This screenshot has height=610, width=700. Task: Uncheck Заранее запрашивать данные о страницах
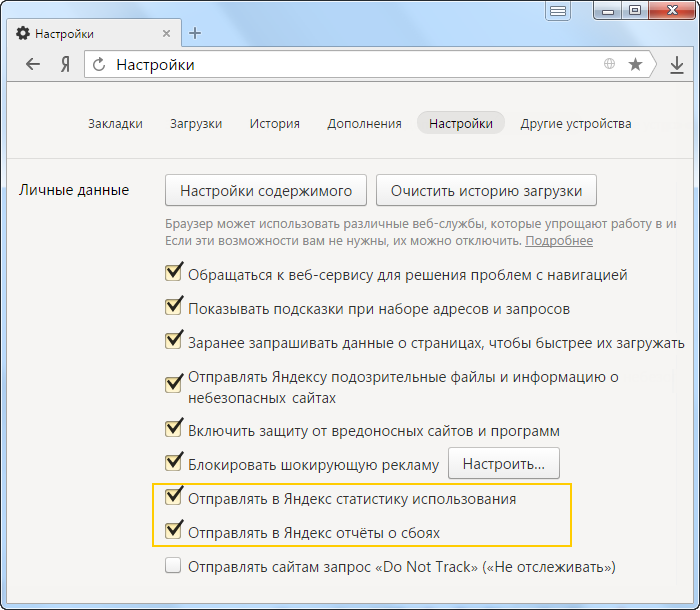point(173,340)
